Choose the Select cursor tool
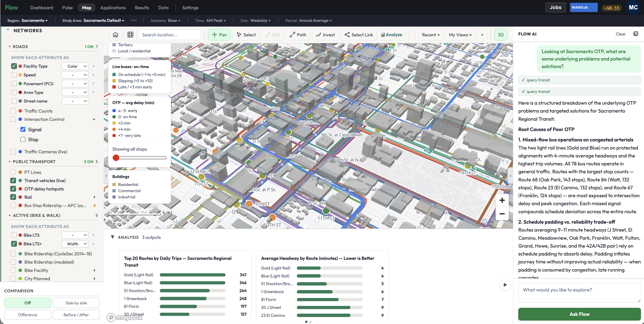The height and width of the screenshot is (324, 644). (246, 35)
